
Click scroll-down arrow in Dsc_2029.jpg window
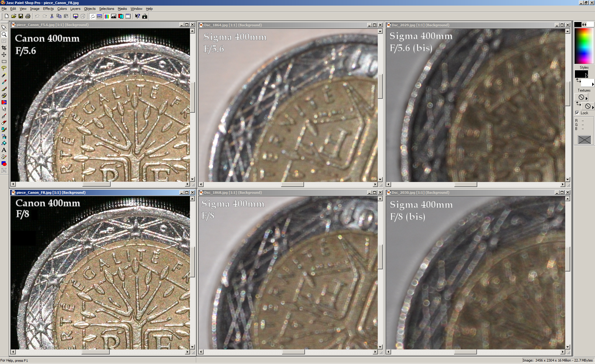(568, 180)
